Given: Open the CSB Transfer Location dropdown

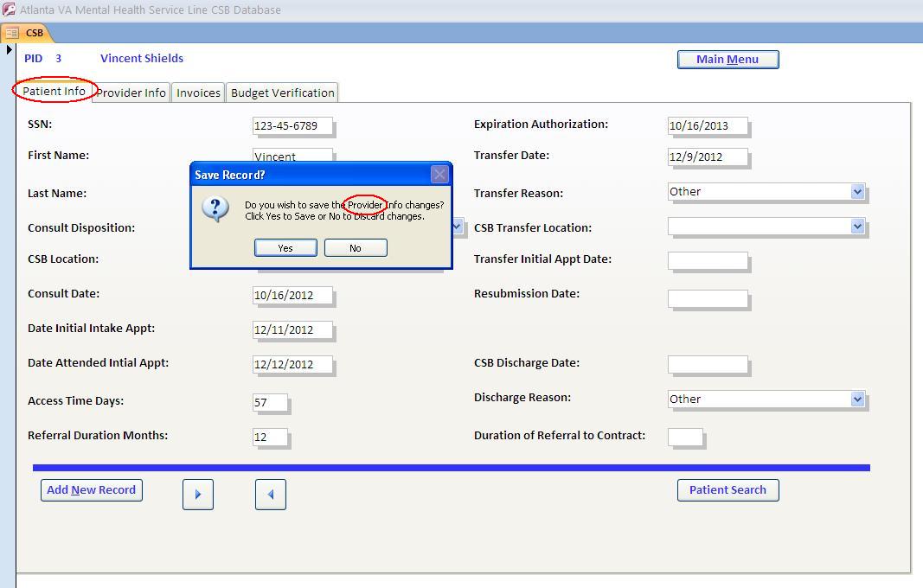Looking at the screenshot, I should [858, 227].
